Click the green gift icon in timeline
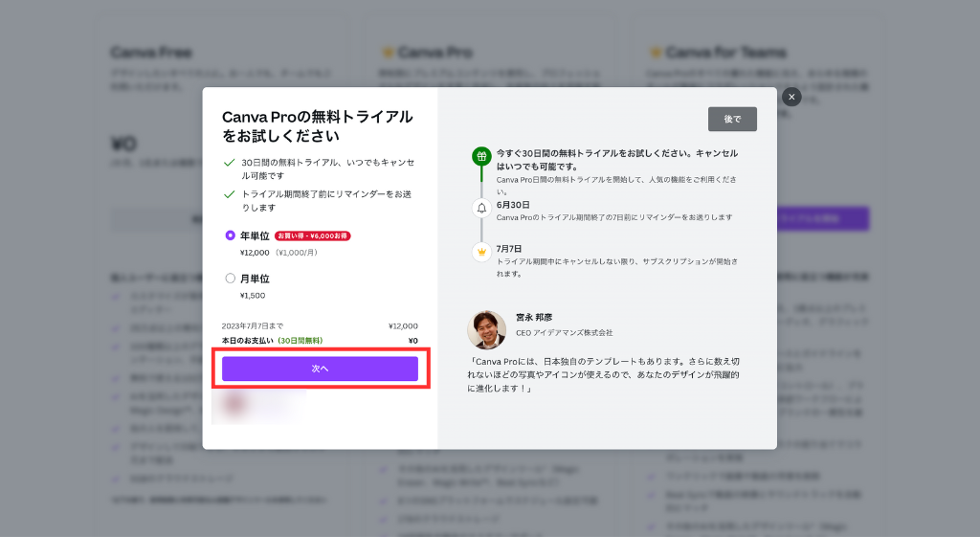This screenshot has width=980, height=537. (481, 156)
